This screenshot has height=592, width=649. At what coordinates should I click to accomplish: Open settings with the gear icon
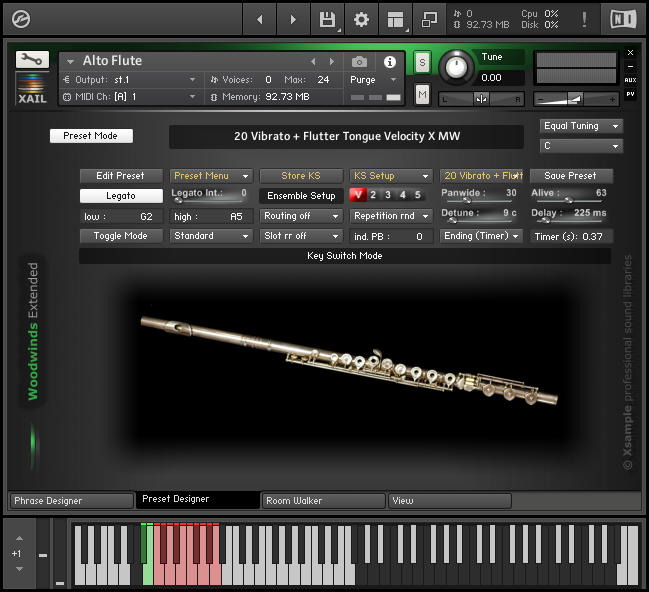[361, 19]
